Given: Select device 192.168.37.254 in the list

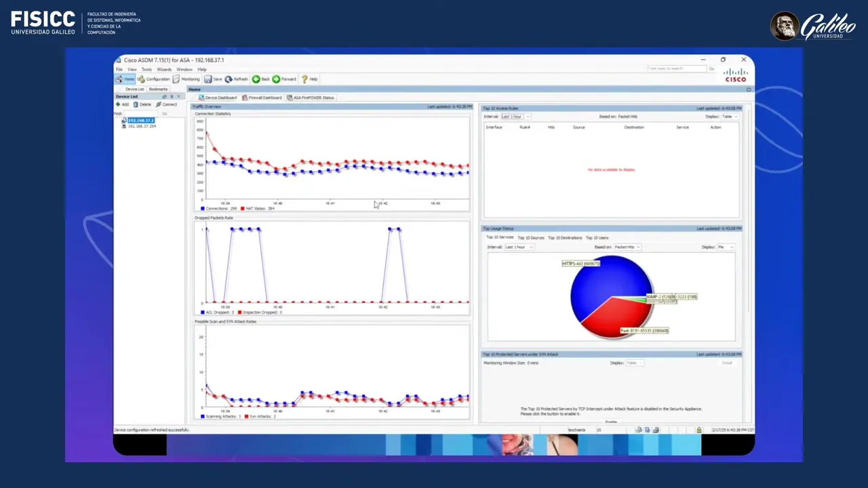Looking at the screenshot, I should coord(140,126).
